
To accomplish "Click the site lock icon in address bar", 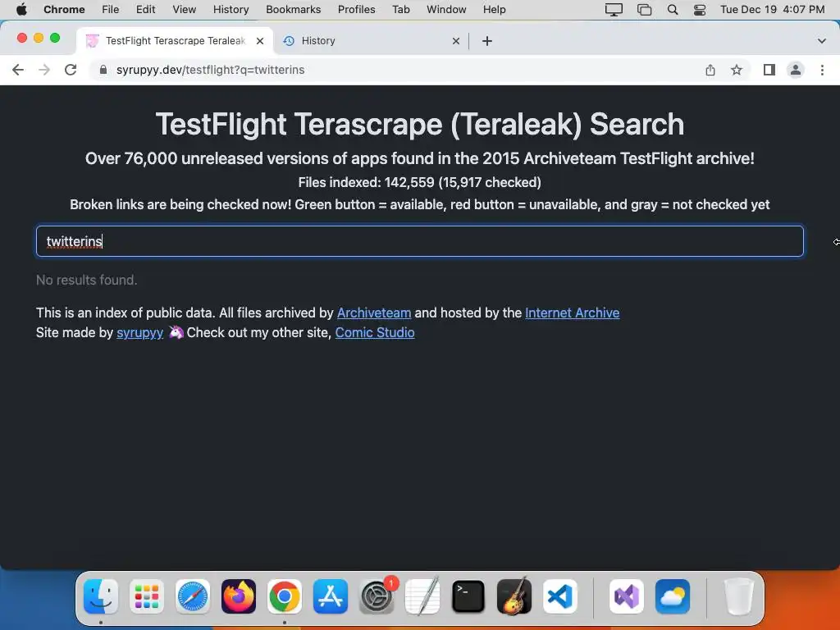I will (x=103, y=70).
